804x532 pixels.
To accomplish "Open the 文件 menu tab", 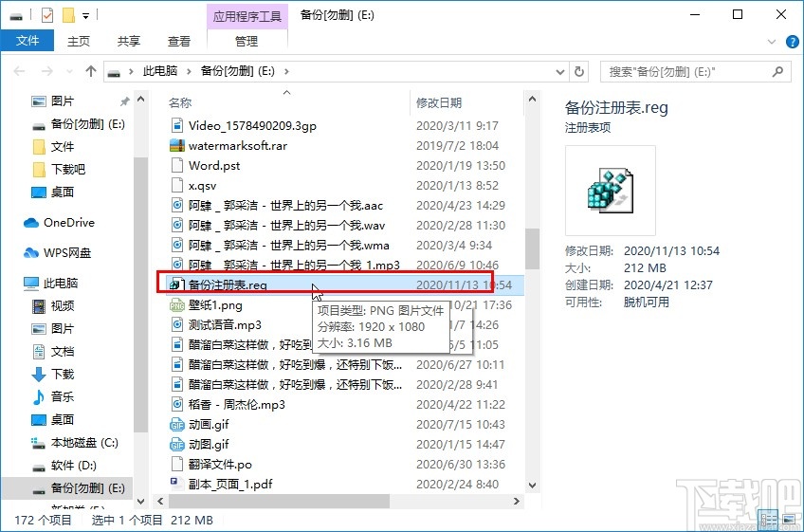I will (27, 41).
